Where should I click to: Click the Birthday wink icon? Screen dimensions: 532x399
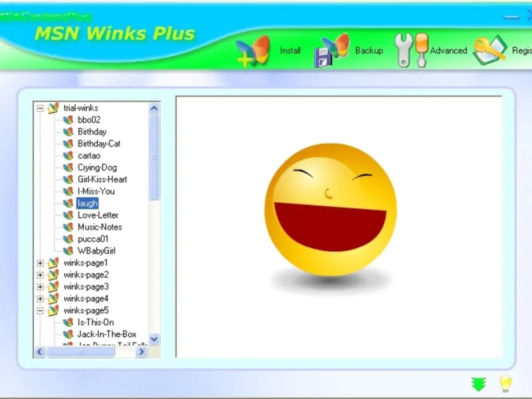pos(68,132)
